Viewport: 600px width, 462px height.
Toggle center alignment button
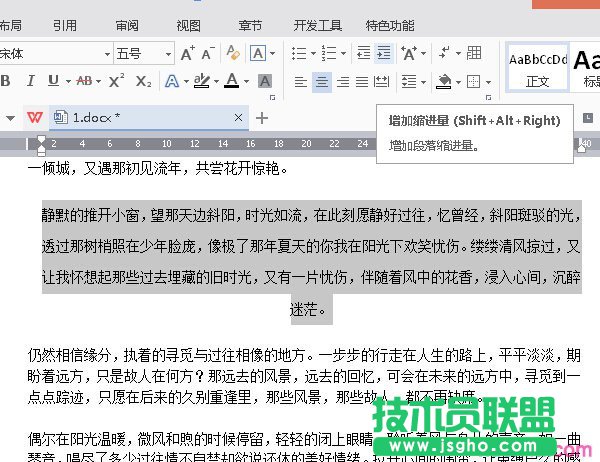point(322,82)
